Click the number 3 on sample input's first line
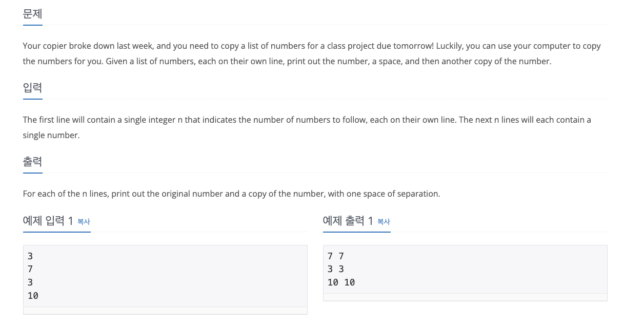 [x=30, y=256]
